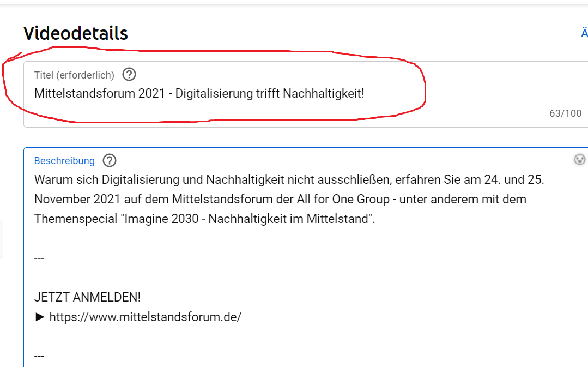
Task: Open the emoji picker in description box
Action: [x=580, y=159]
